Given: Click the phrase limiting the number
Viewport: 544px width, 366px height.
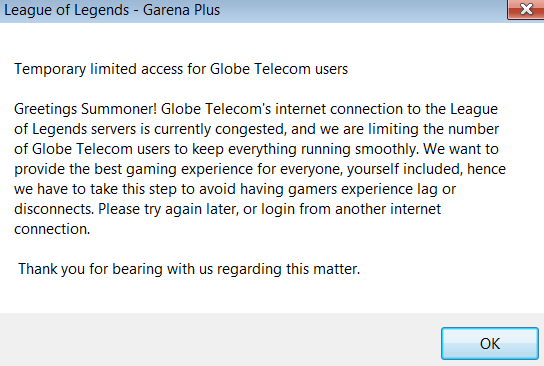Looking at the screenshot, I should (x=433, y=129).
